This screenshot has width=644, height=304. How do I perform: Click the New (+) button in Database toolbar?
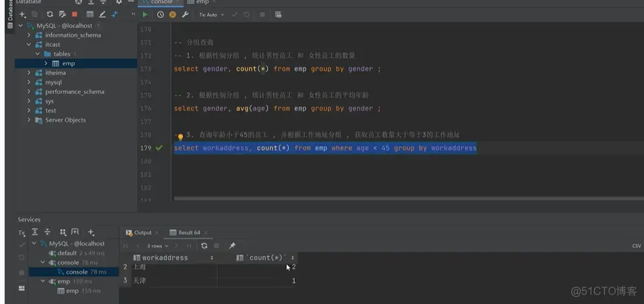22,15
